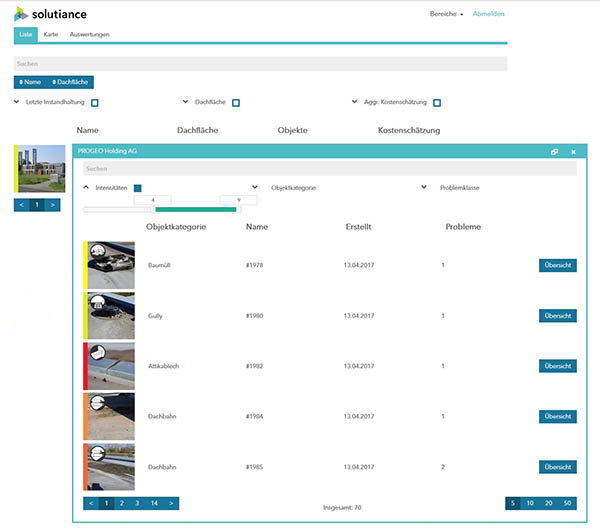600x531 pixels.
Task: Select the lower Intensitäten value box
Action: 153,200
